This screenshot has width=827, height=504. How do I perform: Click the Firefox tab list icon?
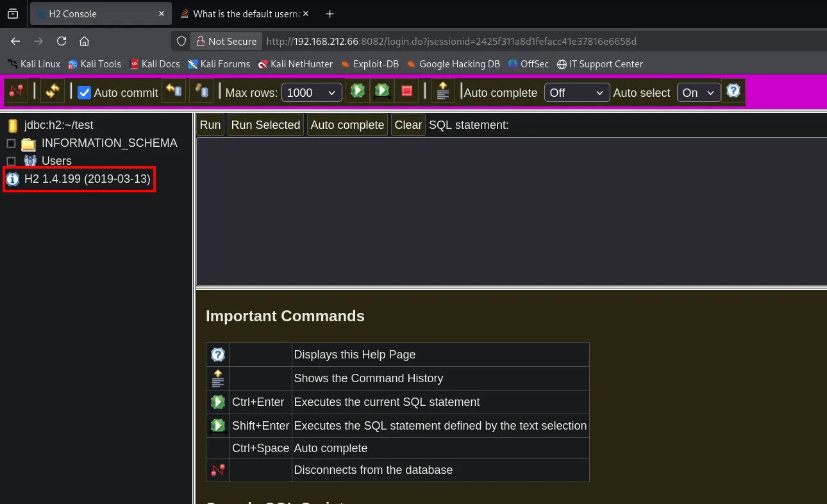(x=13, y=13)
